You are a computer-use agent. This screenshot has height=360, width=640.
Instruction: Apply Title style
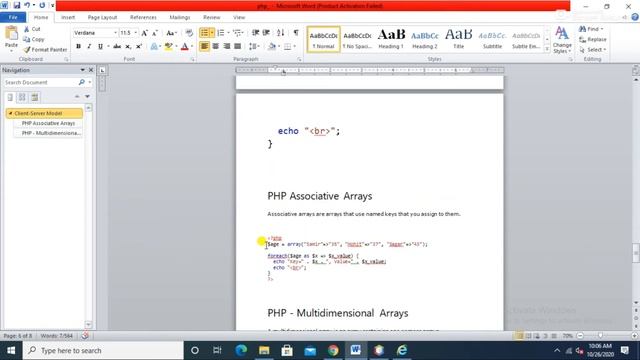[459, 40]
